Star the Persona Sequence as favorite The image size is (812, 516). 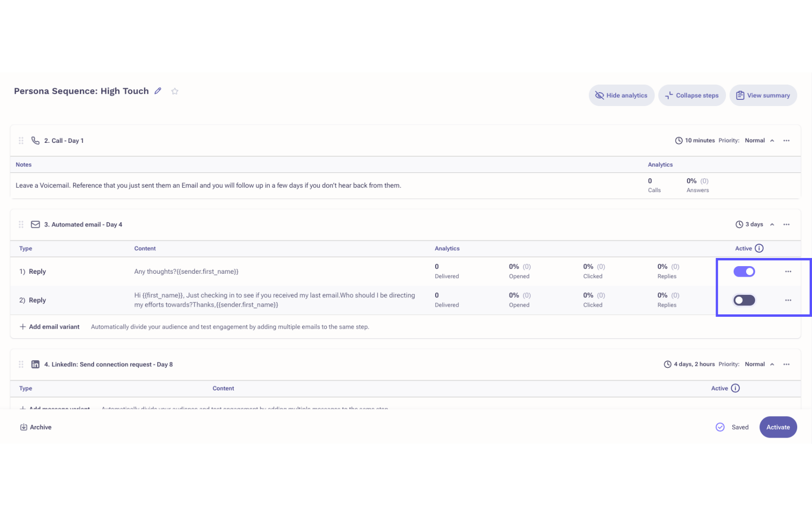(175, 91)
